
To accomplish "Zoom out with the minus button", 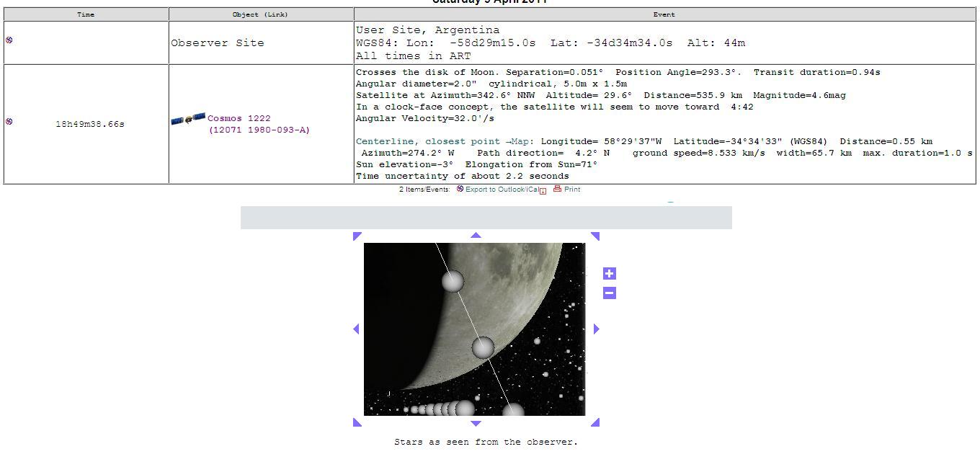I will pyautogui.click(x=610, y=293).
